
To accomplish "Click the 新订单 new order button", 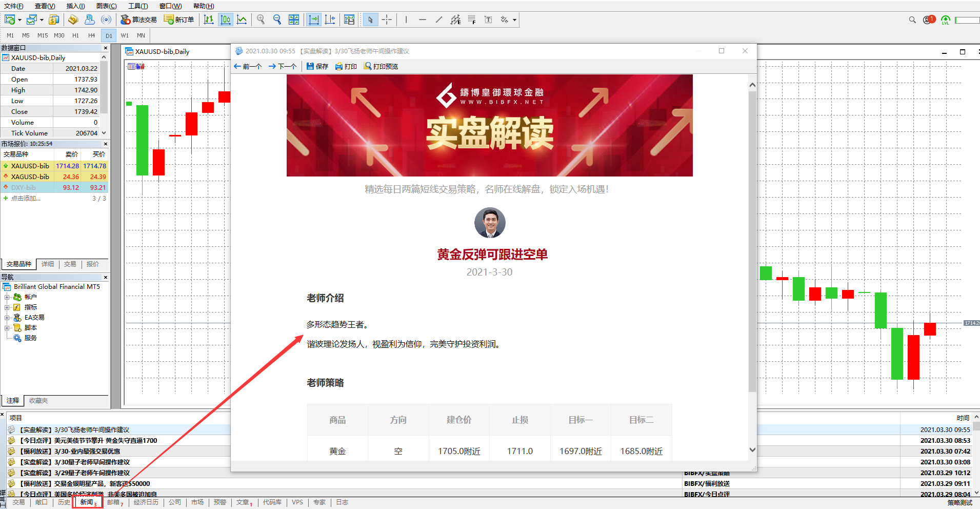I will click(x=179, y=19).
